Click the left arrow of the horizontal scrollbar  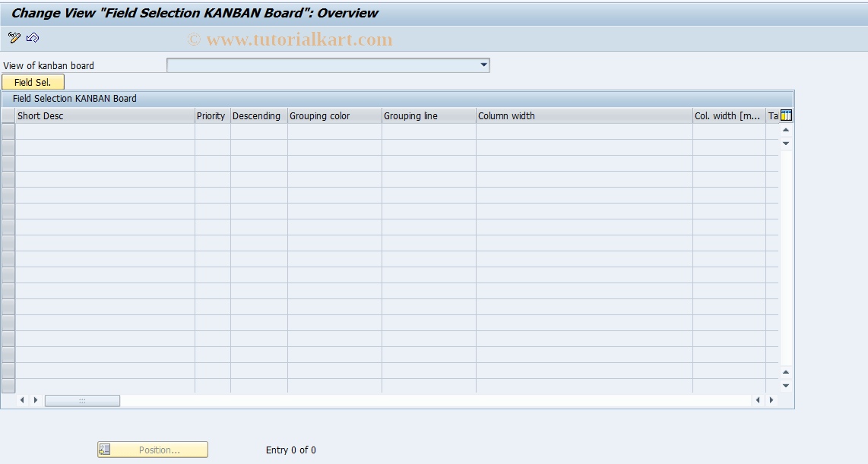pyautogui.click(x=24, y=400)
